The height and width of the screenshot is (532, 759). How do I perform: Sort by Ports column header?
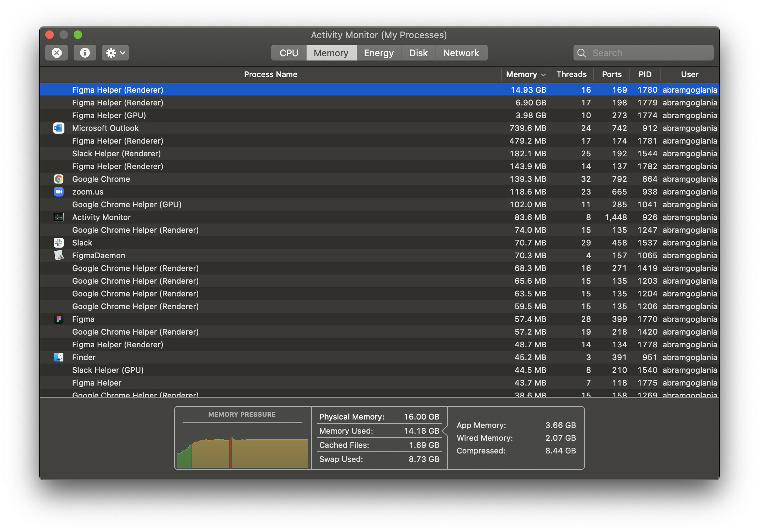click(612, 74)
